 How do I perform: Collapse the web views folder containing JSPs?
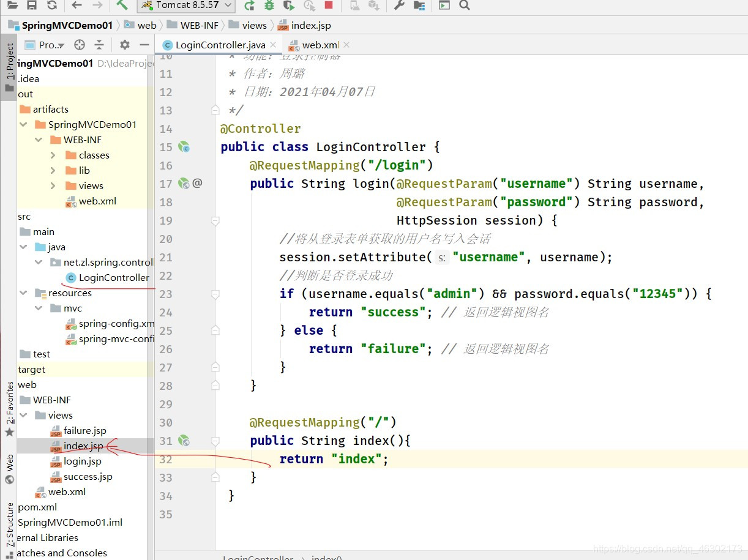pos(23,415)
